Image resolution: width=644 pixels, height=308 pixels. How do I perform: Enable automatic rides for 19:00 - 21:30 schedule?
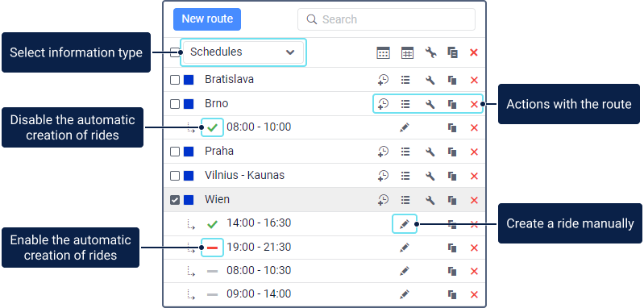[x=212, y=248]
